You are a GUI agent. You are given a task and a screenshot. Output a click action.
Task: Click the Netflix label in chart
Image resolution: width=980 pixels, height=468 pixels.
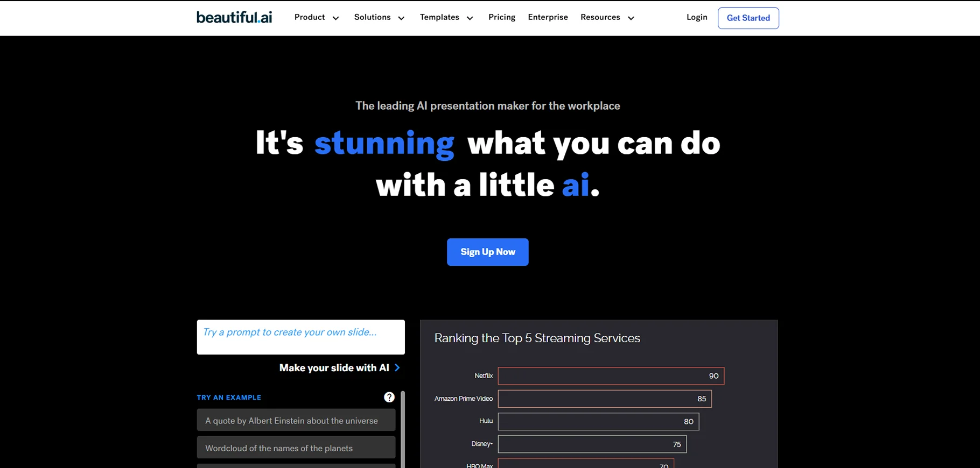[484, 376]
